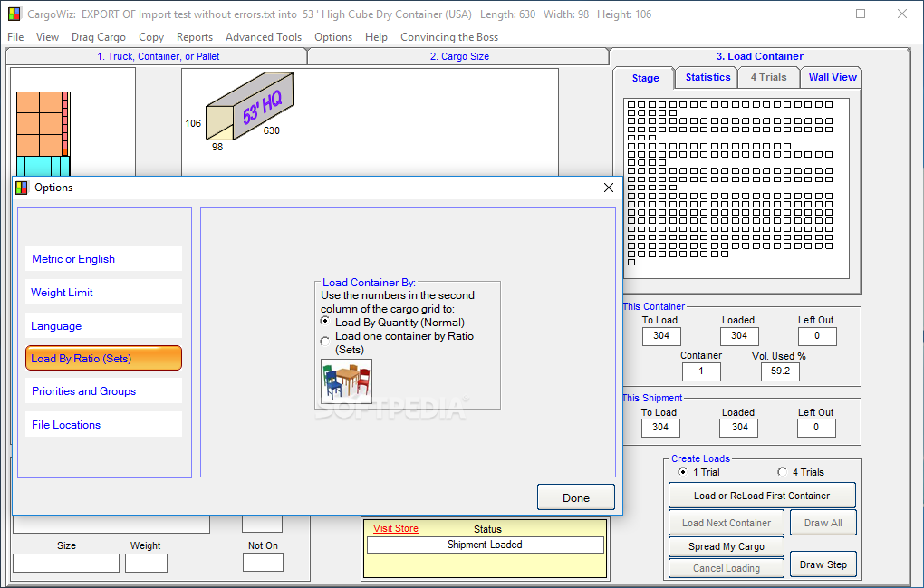The height and width of the screenshot is (588, 924).
Task: Click the Weight input field
Action: click(x=146, y=563)
